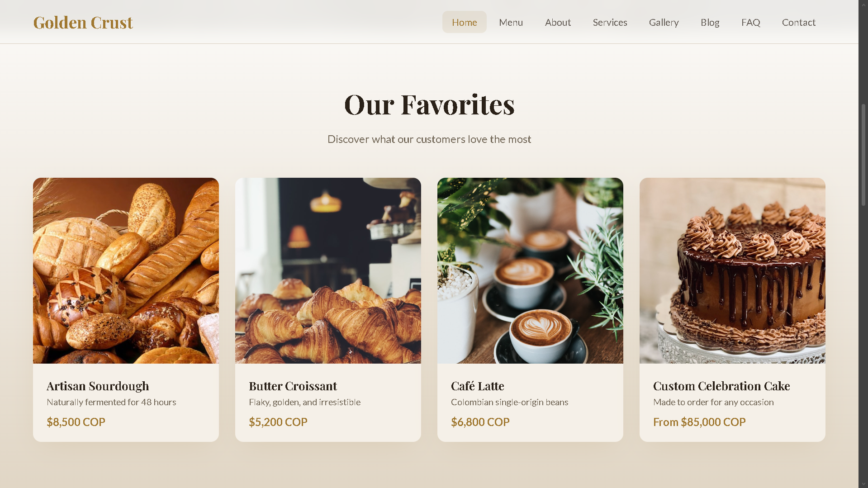Viewport: 868px width, 488px height.
Task: View the Butter Croissant image
Action: click(x=328, y=270)
